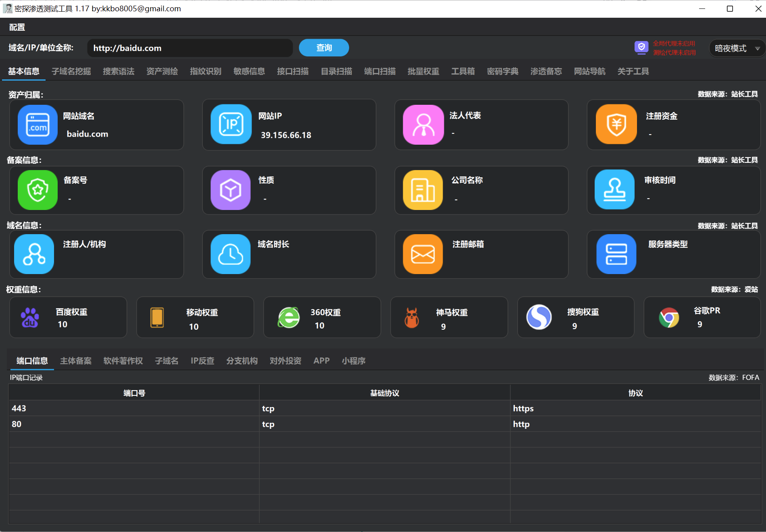The image size is (766, 532).
Task: Switch to the IP反查 sub-tab
Action: [x=202, y=361]
